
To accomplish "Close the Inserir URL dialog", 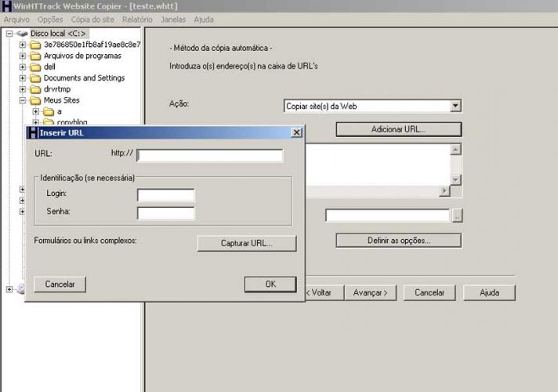I will (296, 132).
